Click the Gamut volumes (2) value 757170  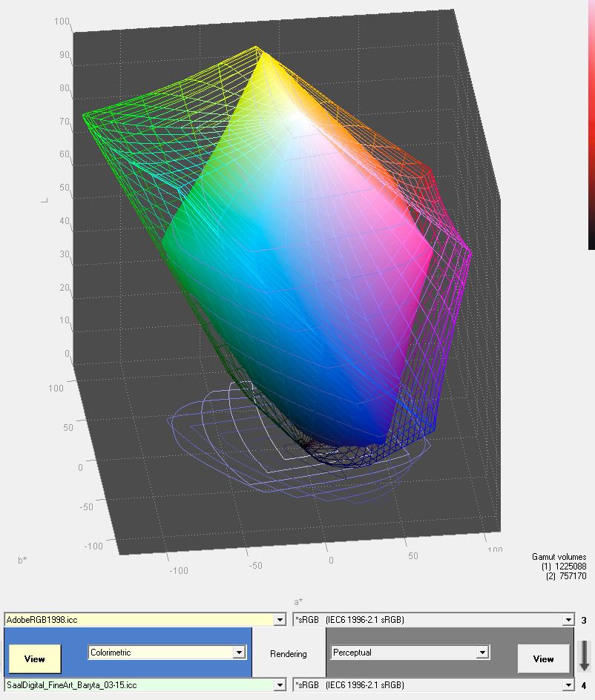click(x=573, y=576)
